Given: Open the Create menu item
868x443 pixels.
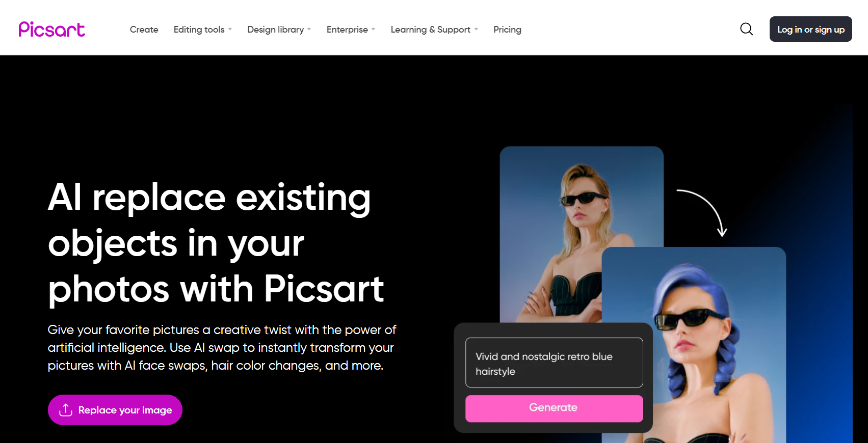Looking at the screenshot, I should point(144,30).
